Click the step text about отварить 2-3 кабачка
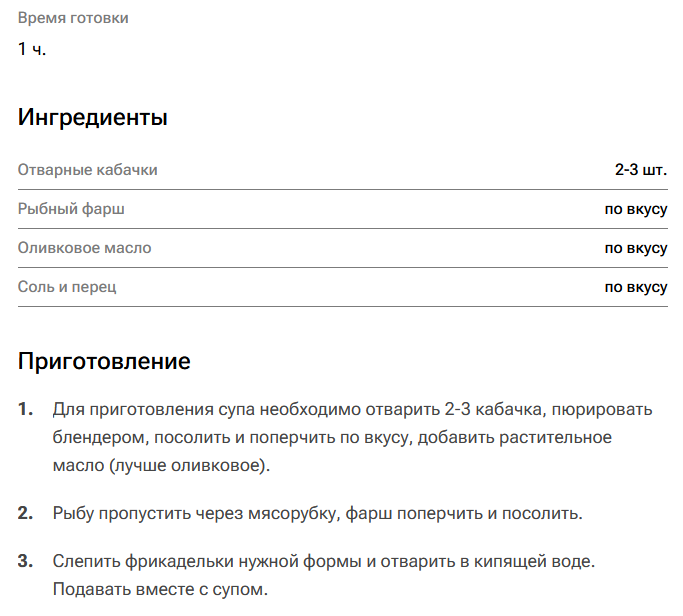The width and height of the screenshot is (683, 616). click(x=352, y=437)
